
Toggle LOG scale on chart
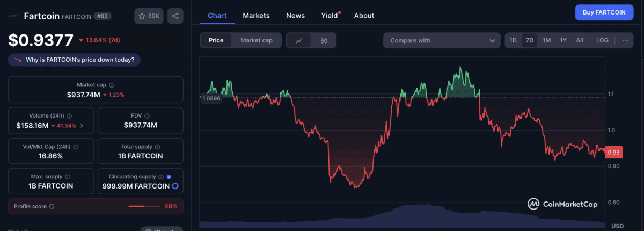click(x=602, y=40)
